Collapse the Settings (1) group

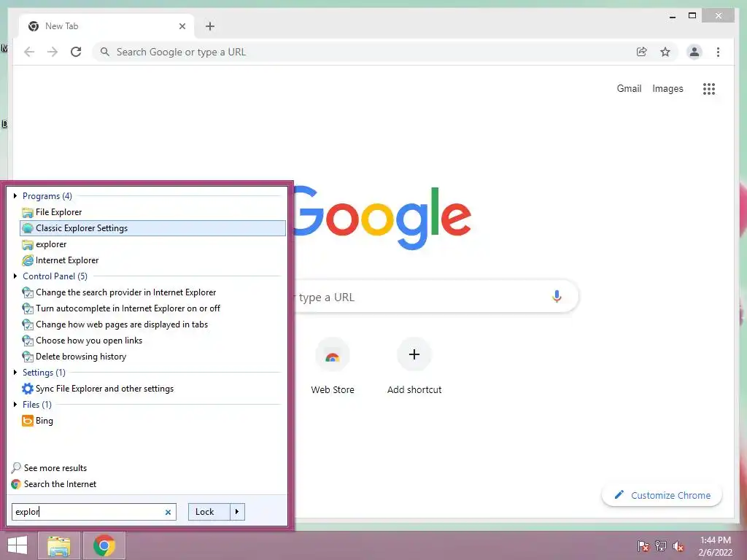coord(15,373)
